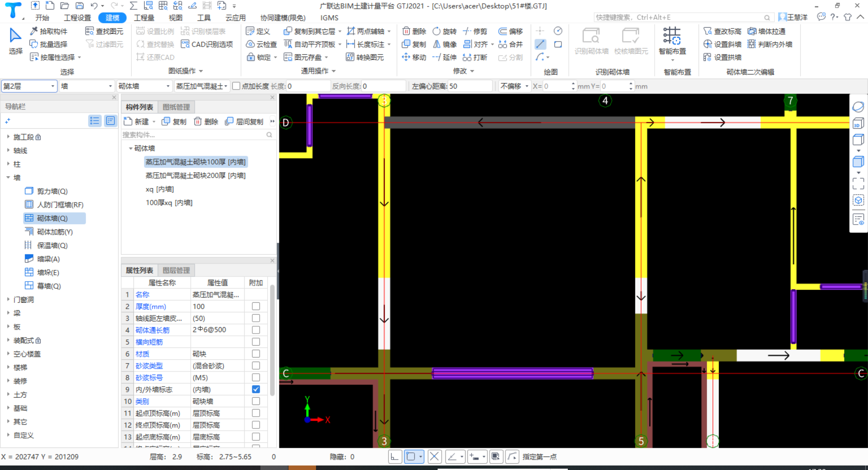Click the 新建 new component button

[137, 122]
